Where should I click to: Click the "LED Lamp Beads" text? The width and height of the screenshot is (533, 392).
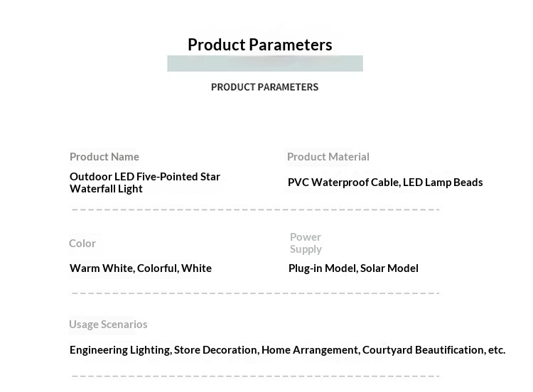click(443, 183)
